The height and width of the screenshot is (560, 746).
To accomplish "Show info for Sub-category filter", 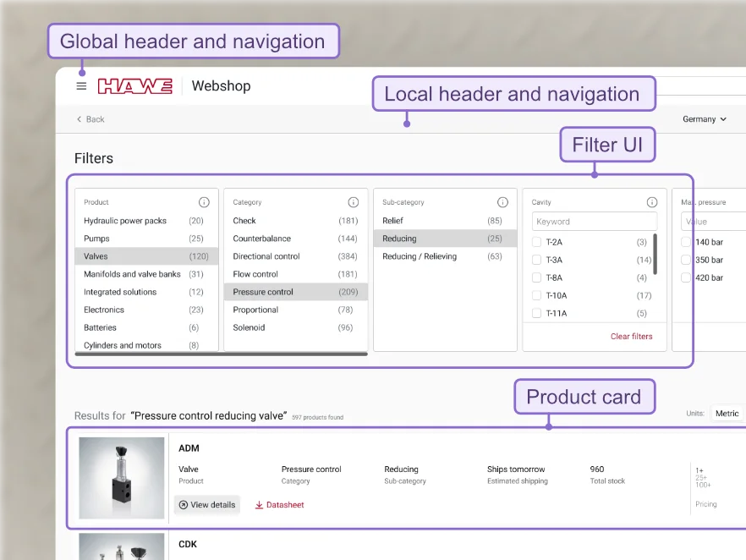I will click(502, 202).
